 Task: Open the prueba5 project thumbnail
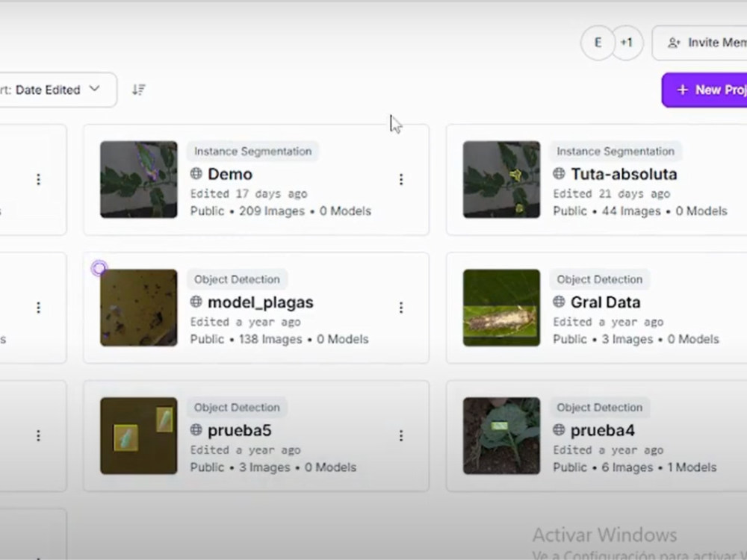pyautogui.click(x=139, y=436)
